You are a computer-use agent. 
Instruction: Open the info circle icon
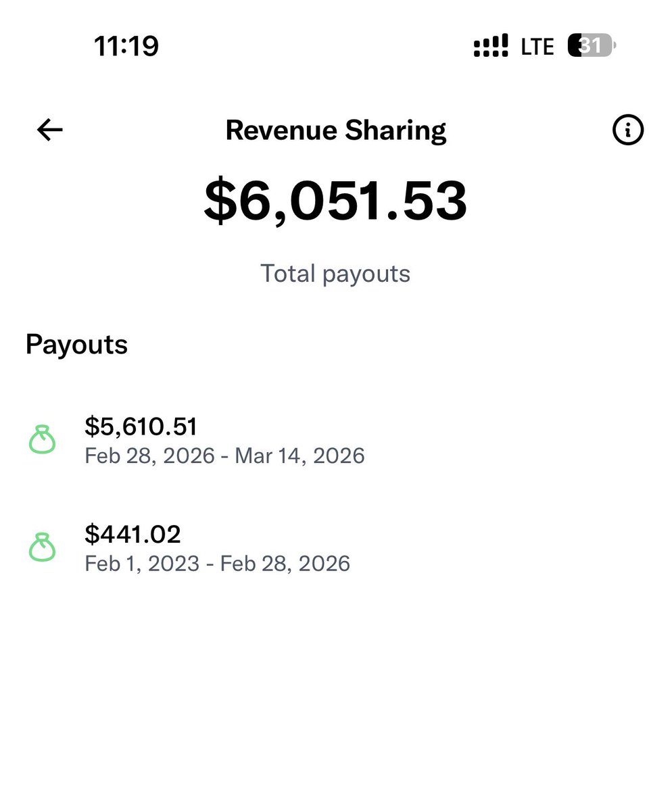click(628, 130)
